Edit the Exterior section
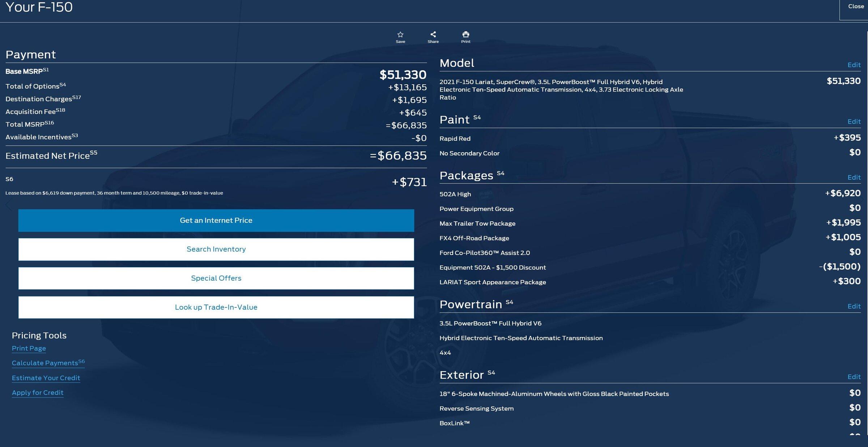Screen dimensions: 868x447 [x=854, y=377]
